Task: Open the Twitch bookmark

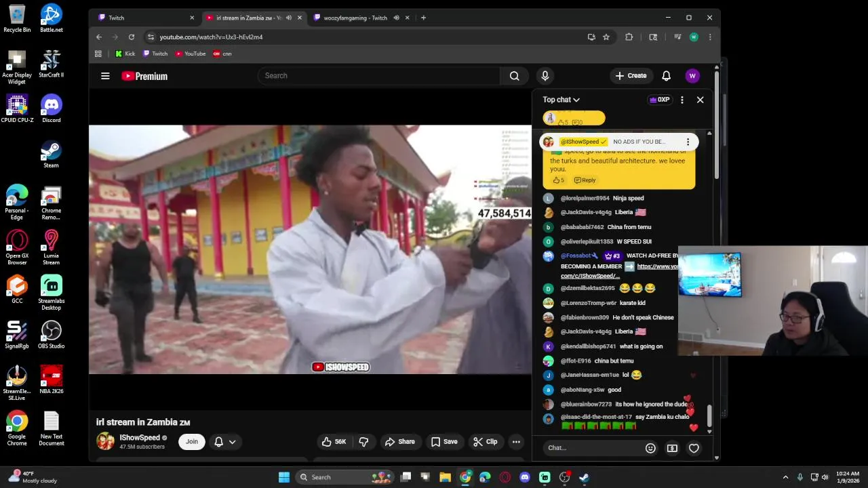Action: [x=155, y=54]
